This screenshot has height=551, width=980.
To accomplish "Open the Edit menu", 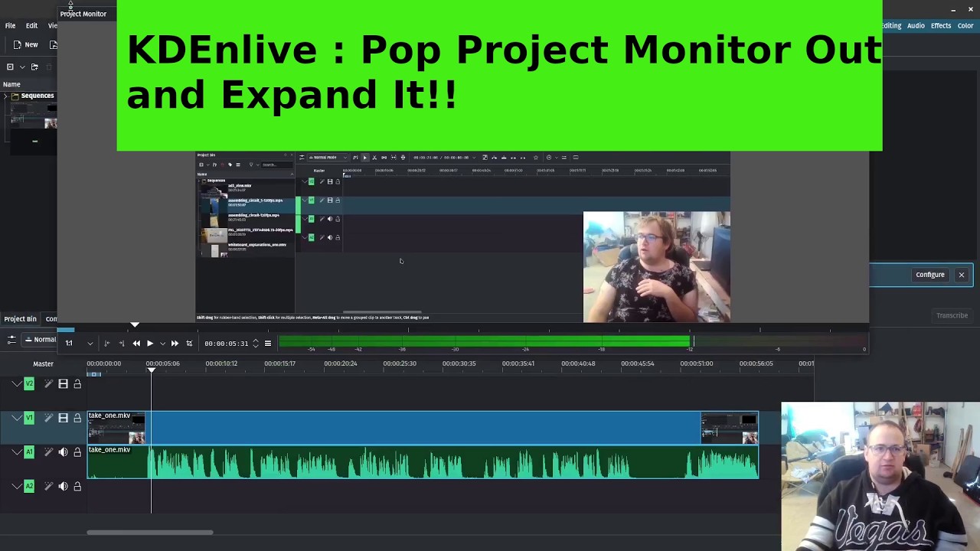I will [31, 26].
